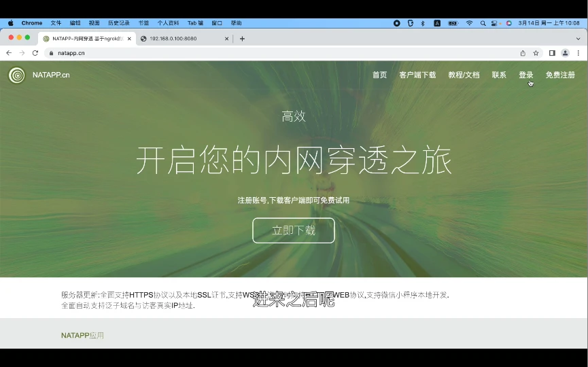
Task: Open the 个人资料 menu
Action: 168,23
